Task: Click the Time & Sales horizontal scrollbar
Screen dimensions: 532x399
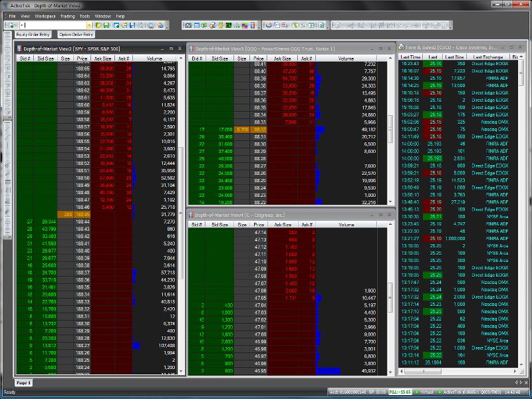Action: (x=460, y=371)
